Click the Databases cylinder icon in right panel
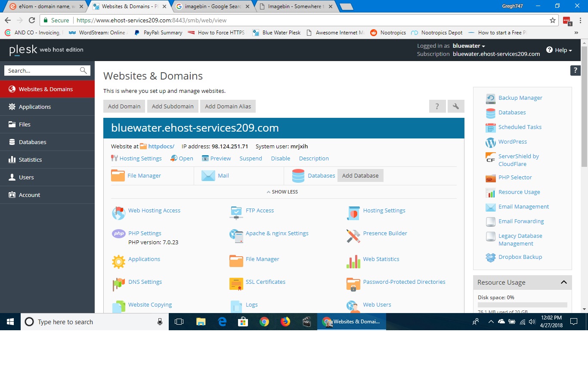The width and height of the screenshot is (588, 387). coord(491,113)
